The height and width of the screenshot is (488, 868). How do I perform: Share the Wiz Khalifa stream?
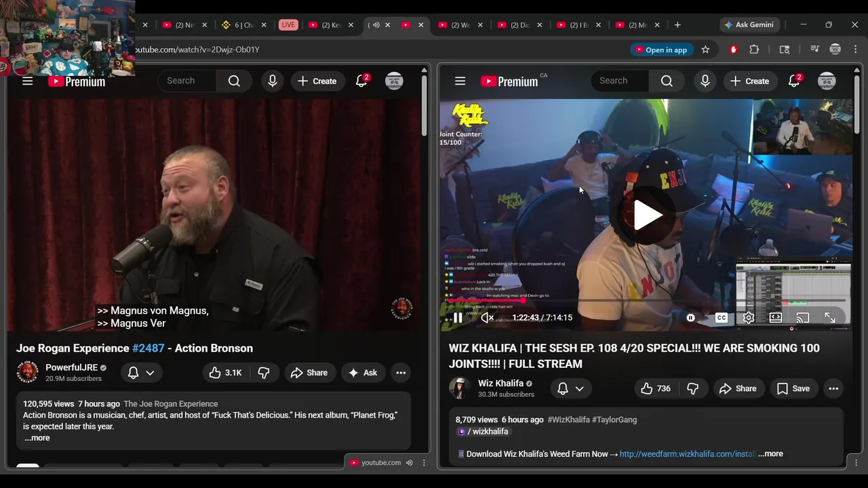point(738,388)
